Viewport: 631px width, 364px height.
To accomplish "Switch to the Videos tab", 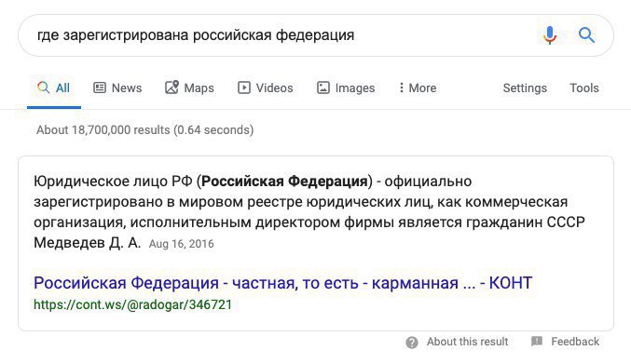I will (x=266, y=88).
